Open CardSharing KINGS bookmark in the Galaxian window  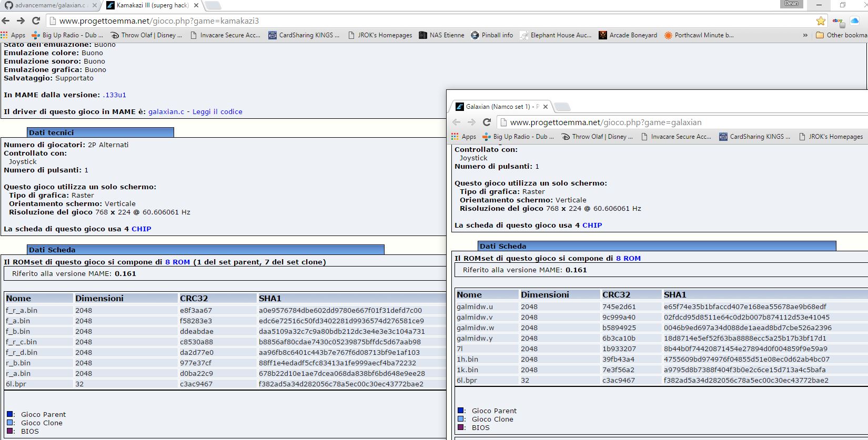(x=754, y=137)
